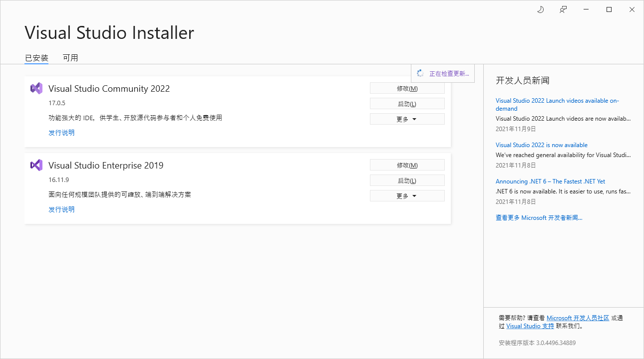644x359 pixels.
Task: Launch Community 2022 with the 启动 button
Action: point(407,103)
